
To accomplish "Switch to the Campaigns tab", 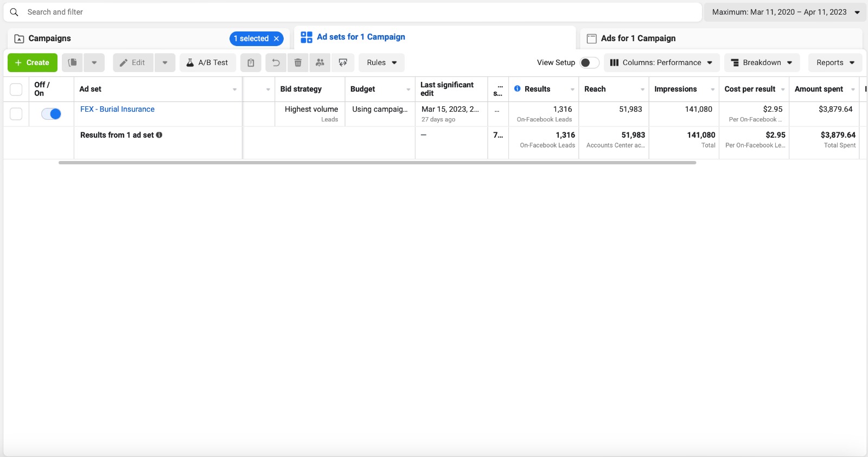I will point(49,38).
